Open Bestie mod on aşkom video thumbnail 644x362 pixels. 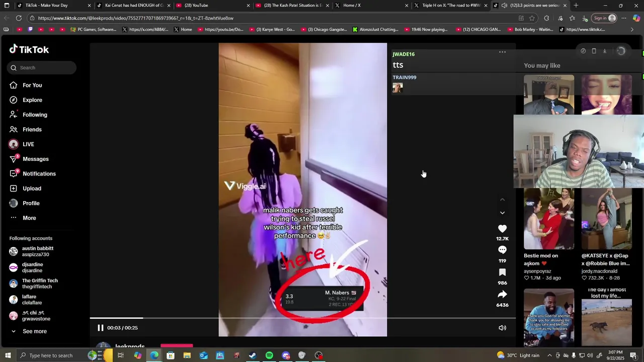(548, 219)
